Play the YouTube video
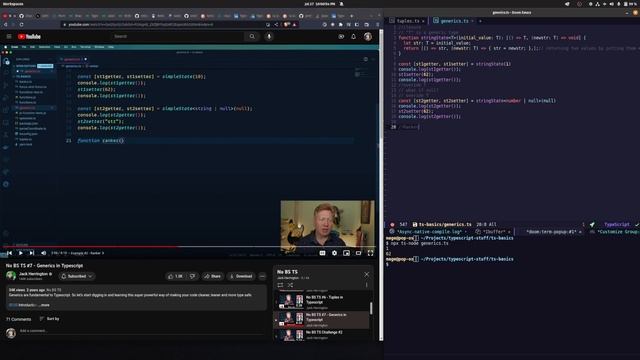Screen dimensions: 640x360 [x=20, y=253]
